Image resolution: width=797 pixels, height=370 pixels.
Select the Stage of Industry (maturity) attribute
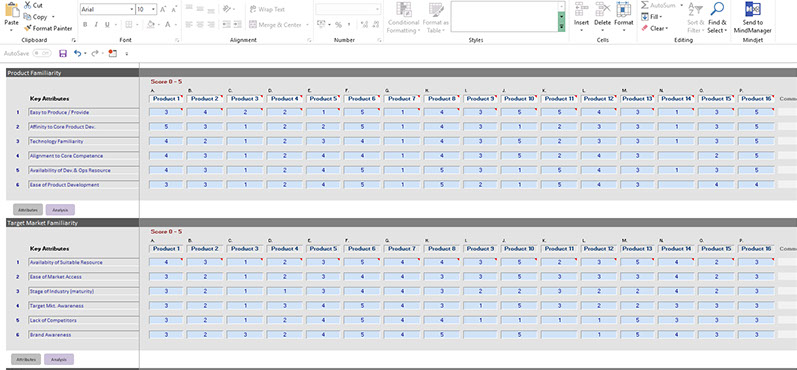tap(83, 291)
